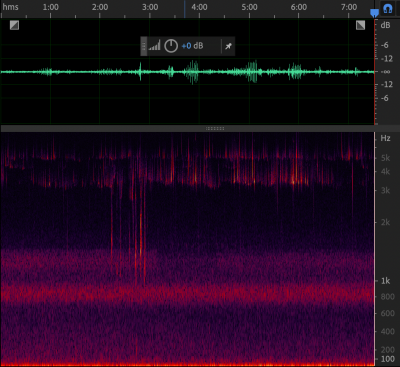Click the 7:00 mark on time ruler
This screenshot has height=367, width=400.
click(349, 7)
